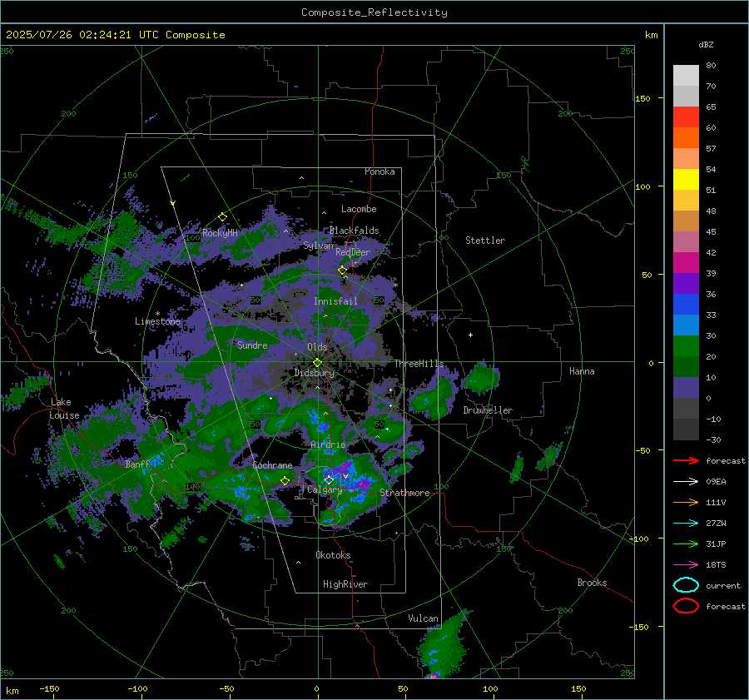Select the light blue 33–30 dBZ swatch

click(x=686, y=325)
